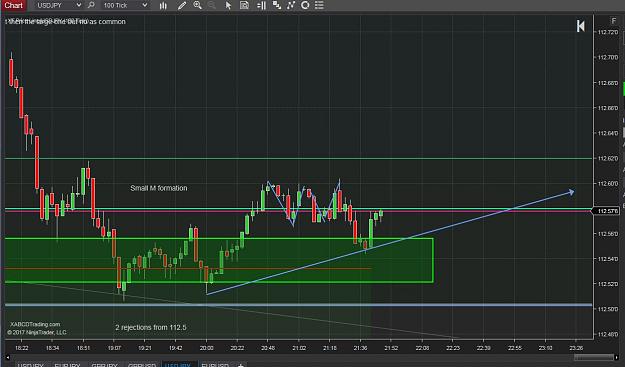Screen dimensions: 625x367
Task: Select the pencil drawing tools icon
Action: tap(182, 5)
